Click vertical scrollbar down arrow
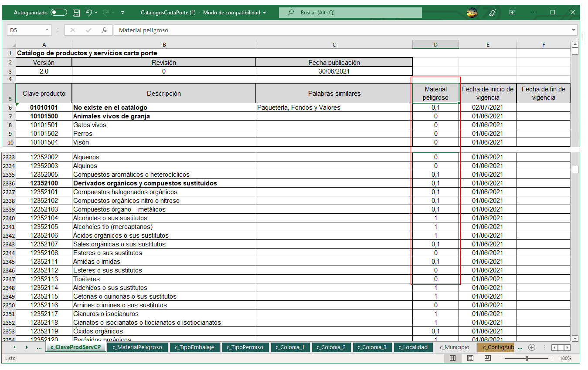 point(575,338)
